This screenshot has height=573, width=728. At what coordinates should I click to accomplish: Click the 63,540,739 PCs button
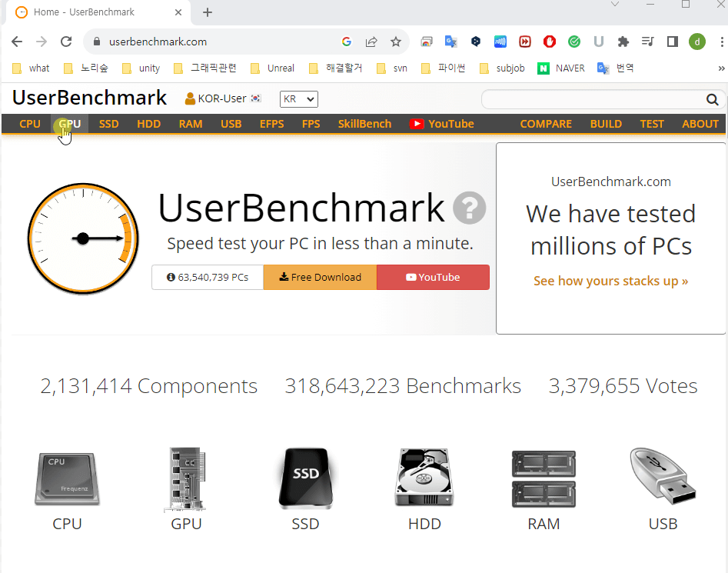point(208,277)
